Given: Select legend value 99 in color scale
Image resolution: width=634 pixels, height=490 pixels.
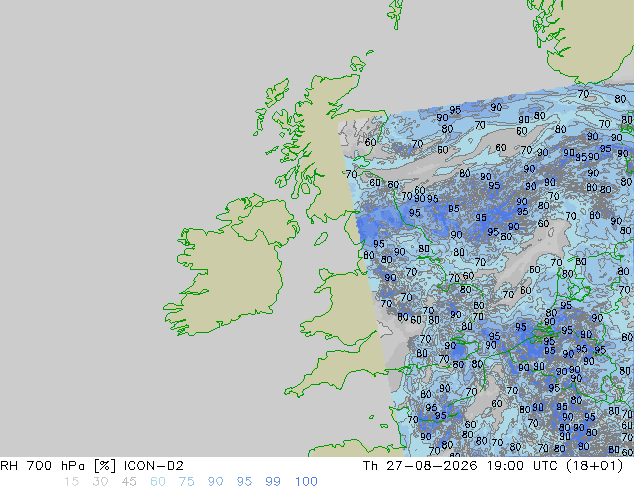Looking at the screenshot, I should click(x=273, y=482).
